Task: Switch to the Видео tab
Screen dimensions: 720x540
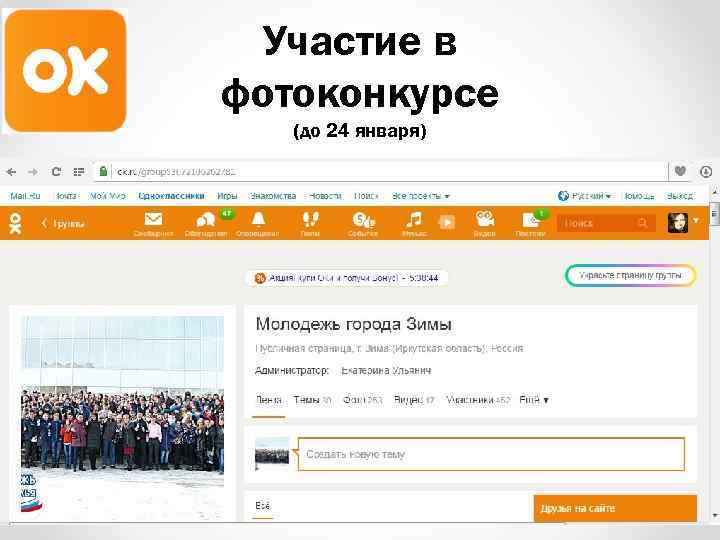Action: click(414, 400)
